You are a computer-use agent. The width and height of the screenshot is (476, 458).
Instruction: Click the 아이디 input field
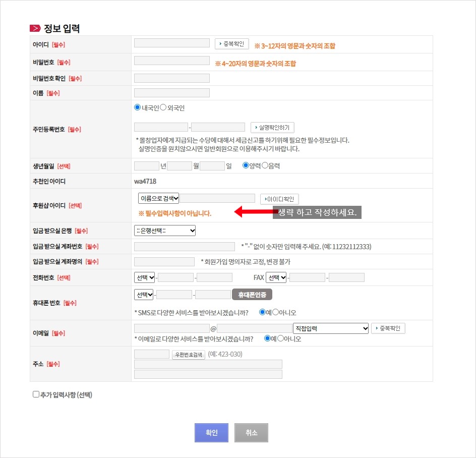(172, 43)
